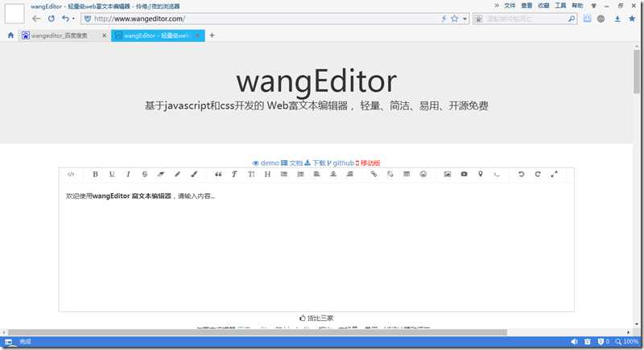Screen dimensions: 644x350
Task: Apply strikethrough with the S icon
Action: [x=145, y=175]
